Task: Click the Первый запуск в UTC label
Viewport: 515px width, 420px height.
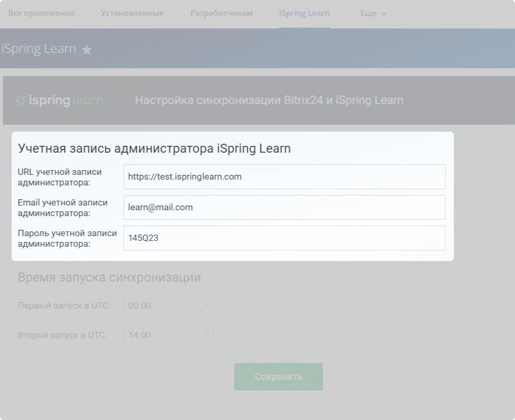Action: 64,305
